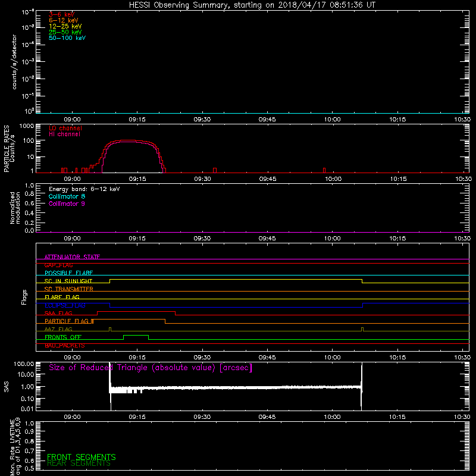Click the Energy band: 6-12 keV label
Image resolution: width=476 pixels, height=476 pixels.
[84, 189]
